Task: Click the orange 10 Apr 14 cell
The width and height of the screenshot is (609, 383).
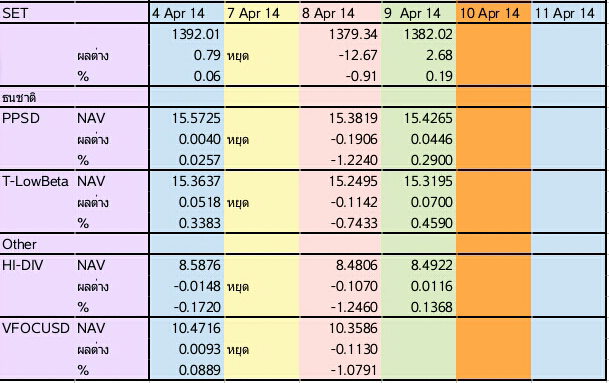Action: tap(494, 13)
